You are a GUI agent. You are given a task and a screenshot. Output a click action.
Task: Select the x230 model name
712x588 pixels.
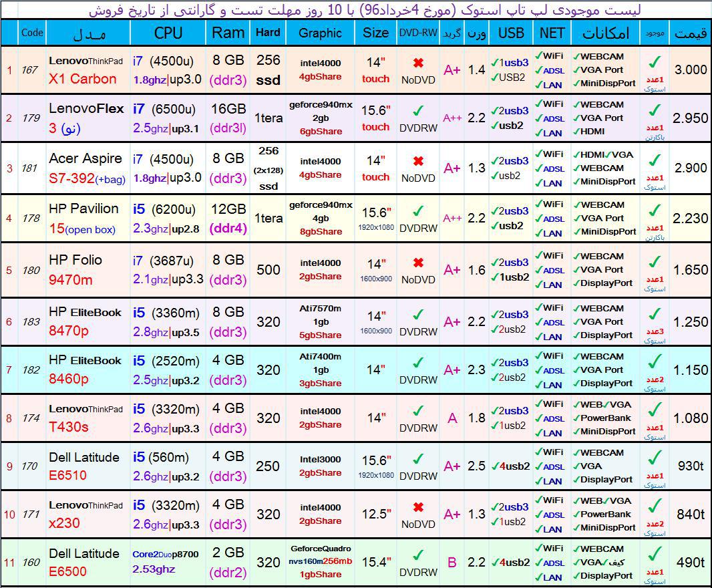click(x=64, y=523)
